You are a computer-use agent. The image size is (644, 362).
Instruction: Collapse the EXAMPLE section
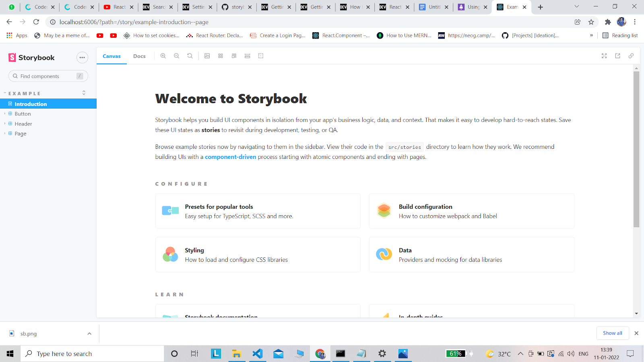[x=24, y=93]
